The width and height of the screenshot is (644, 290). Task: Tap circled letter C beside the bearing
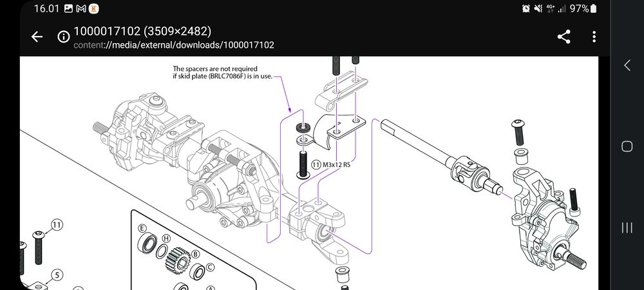[x=210, y=267]
